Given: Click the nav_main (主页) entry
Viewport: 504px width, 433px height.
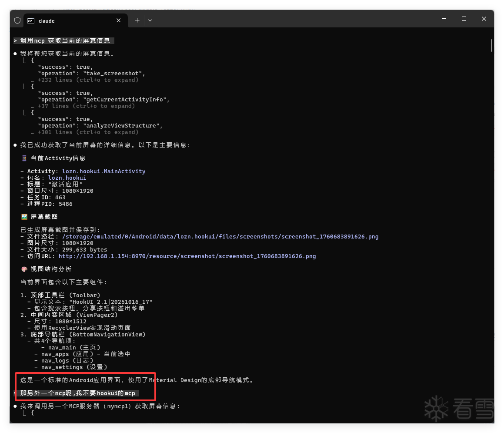Looking at the screenshot, I should [71, 347].
